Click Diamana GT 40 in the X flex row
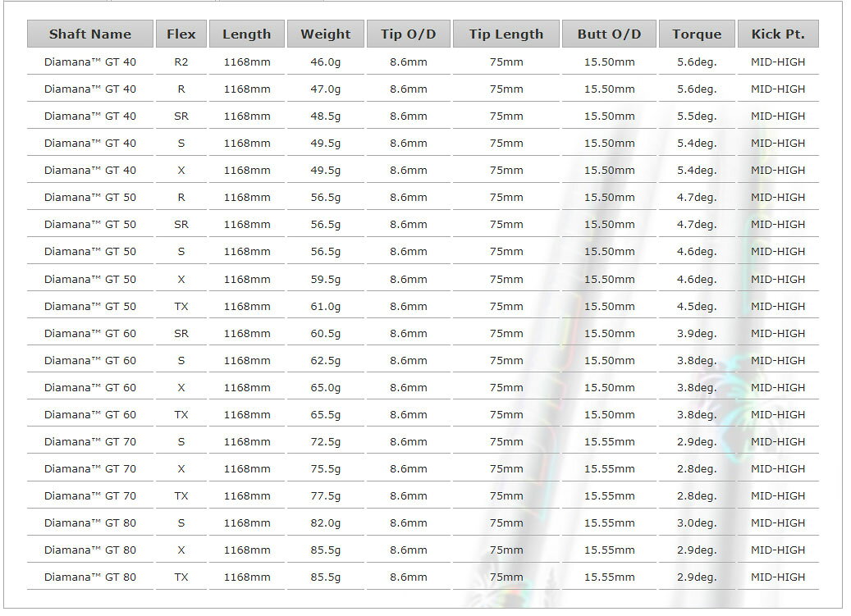851x616 pixels. tap(90, 171)
